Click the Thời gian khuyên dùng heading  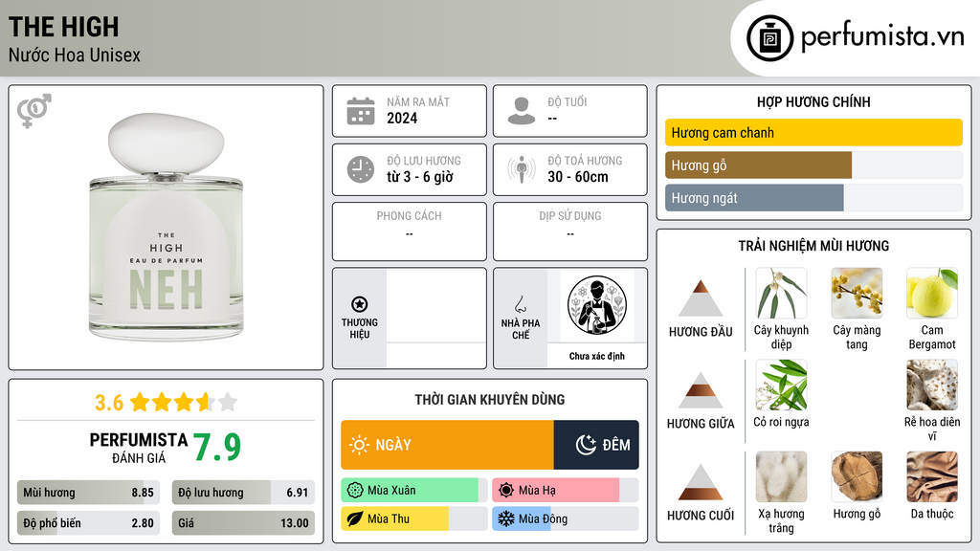pos(490,399)
